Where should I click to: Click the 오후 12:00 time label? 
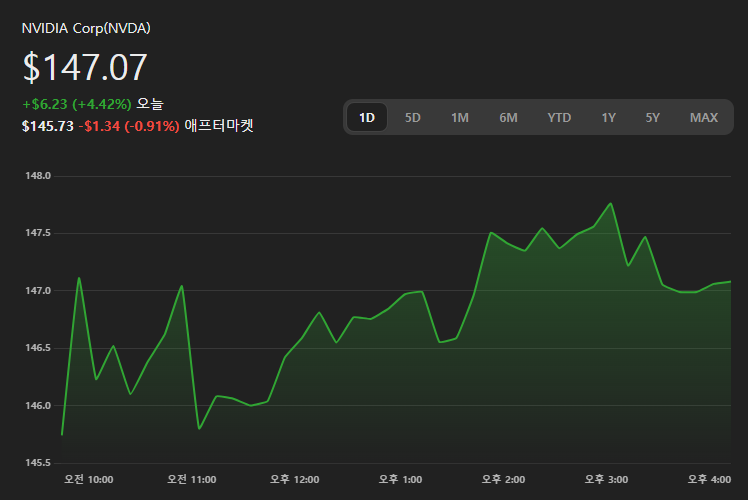tap(295, 479)
